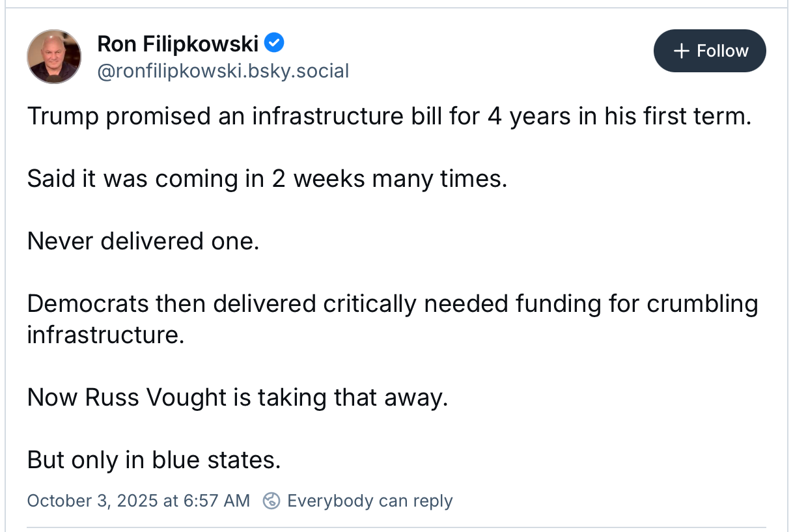The height and width of the screenshot is (532, 793).
Task: Click the "Trump promised an infrastructure bill" line
Action: tap(389, 117)
